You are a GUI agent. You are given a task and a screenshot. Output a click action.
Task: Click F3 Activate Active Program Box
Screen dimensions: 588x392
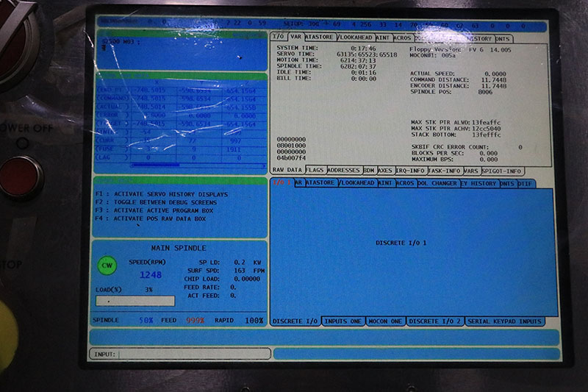coord(157,210)
